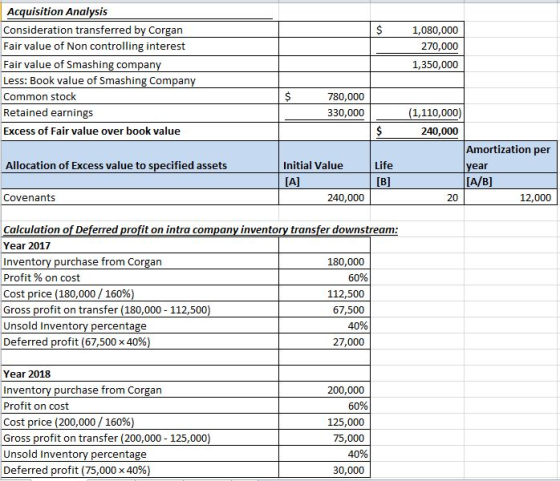Click 'Gross profit on transfer (180,000 - 112,500)'
560x481 pixels.
[x=107, y=310]
